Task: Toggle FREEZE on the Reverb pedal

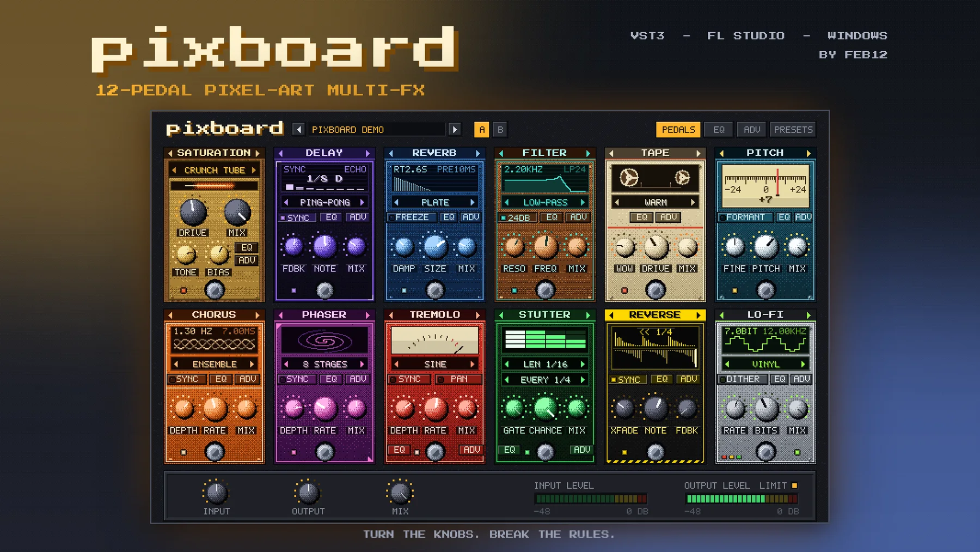Action: (412, 217)
